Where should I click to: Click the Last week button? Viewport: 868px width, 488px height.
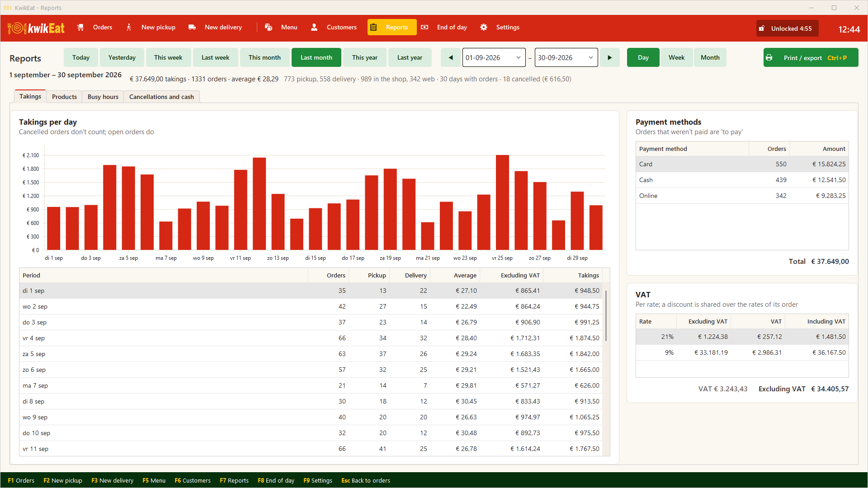pos(215,57)
